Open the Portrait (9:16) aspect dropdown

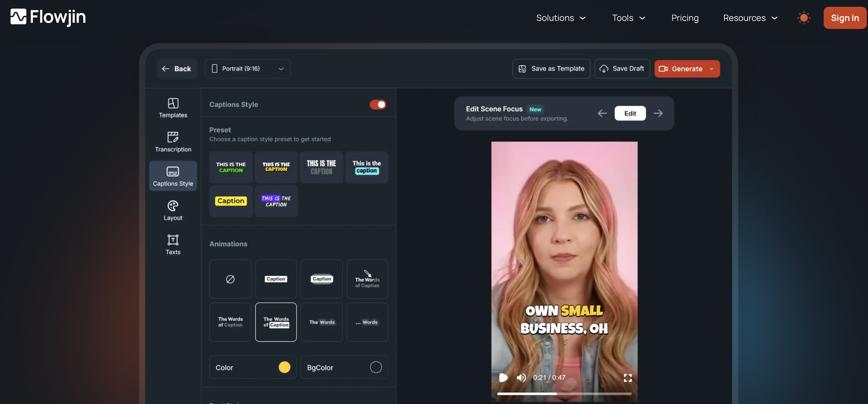248,69
